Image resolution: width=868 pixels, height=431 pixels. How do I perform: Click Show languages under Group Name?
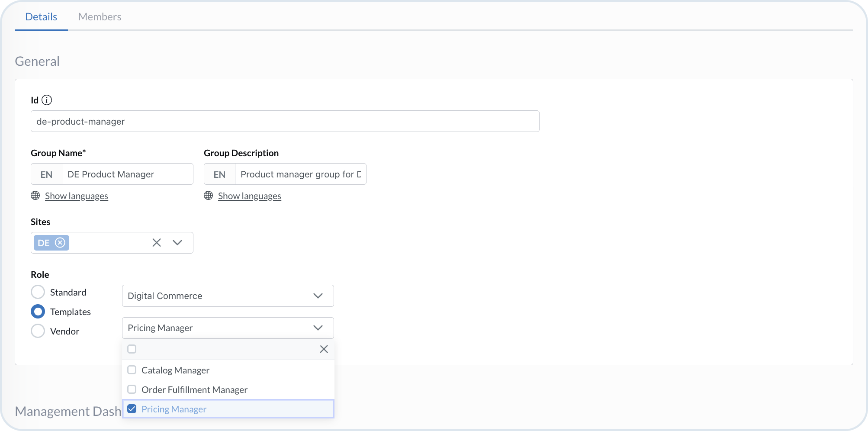[x=76, y=196]
